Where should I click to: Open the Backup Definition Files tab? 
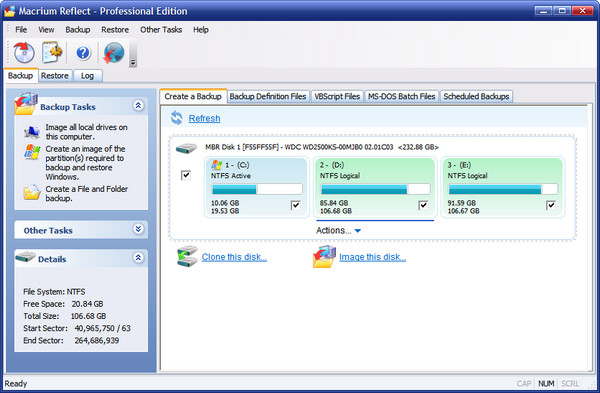268,96
